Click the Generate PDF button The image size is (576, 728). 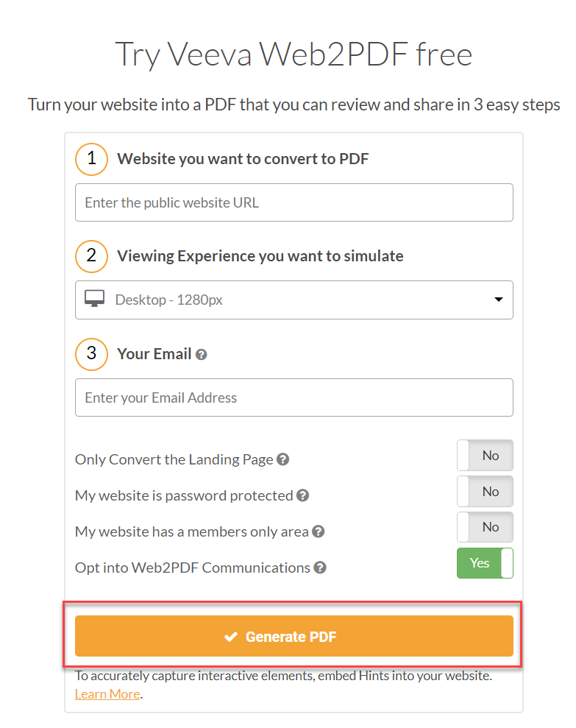[294, 636]
